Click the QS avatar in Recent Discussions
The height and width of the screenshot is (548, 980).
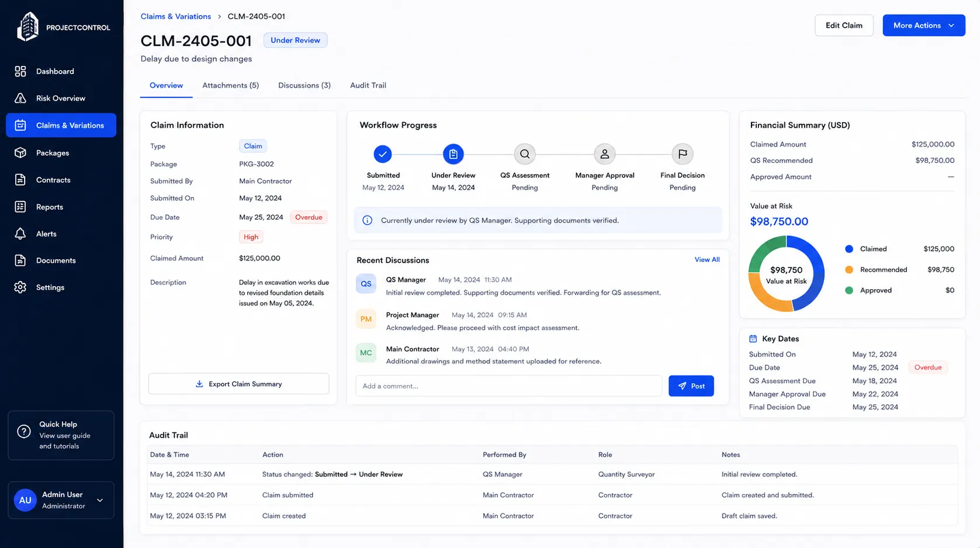coord(366,284)
